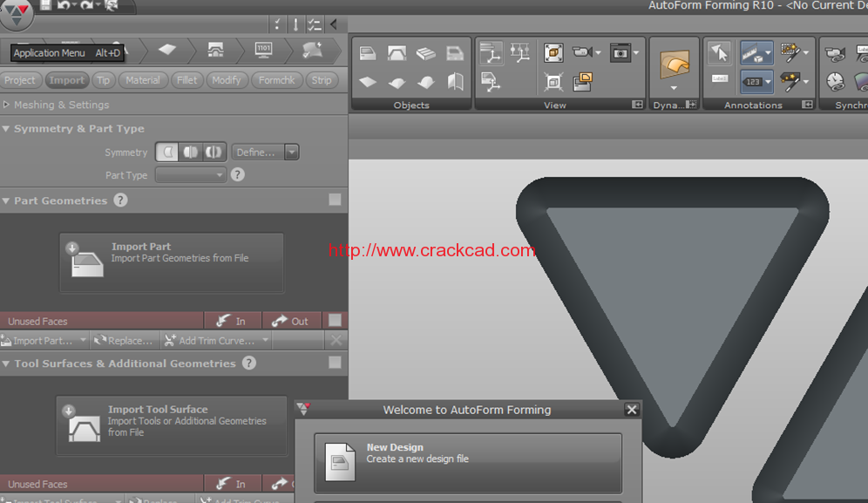
Task: Select the double symmetry option button
Action: (x=214, y=152)
